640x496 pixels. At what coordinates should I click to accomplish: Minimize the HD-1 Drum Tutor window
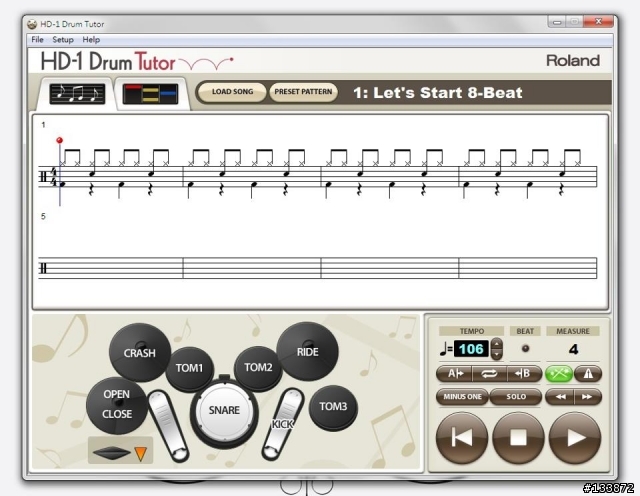click(x=558, y=22)
